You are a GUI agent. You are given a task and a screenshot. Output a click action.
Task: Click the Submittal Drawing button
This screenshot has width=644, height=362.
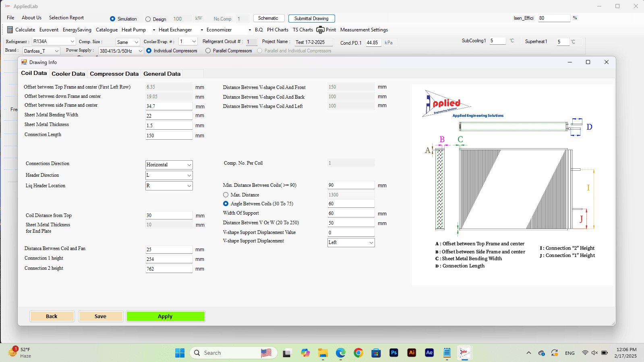[x=311, y=19]
